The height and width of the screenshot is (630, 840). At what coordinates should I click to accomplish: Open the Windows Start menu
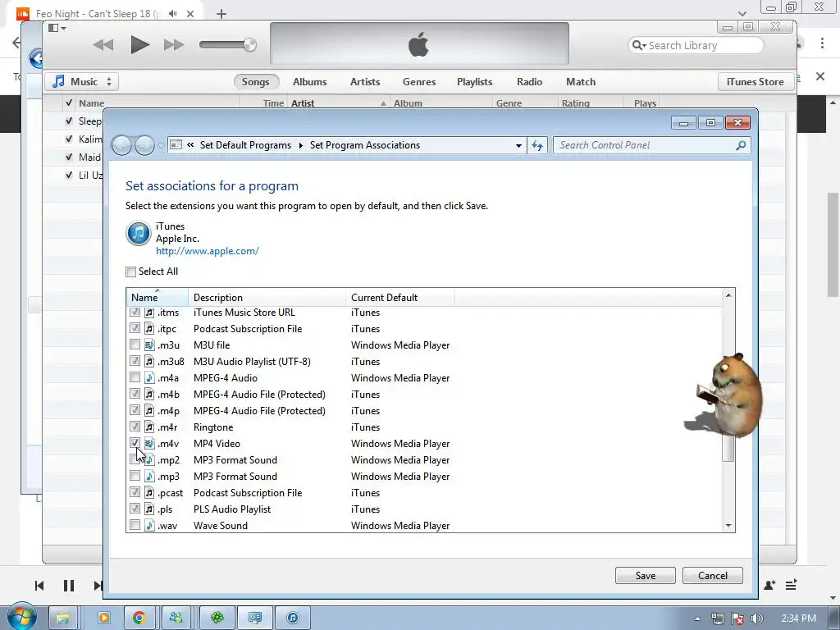21,617
